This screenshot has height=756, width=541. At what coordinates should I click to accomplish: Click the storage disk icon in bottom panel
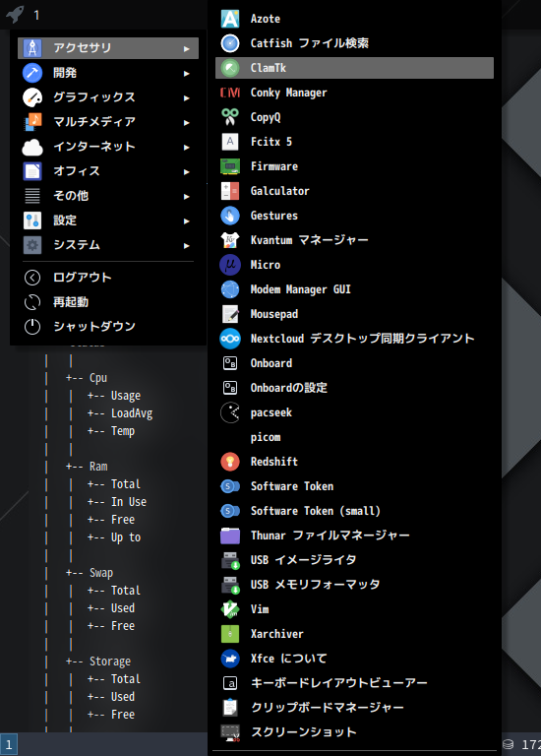coord(508,744)
